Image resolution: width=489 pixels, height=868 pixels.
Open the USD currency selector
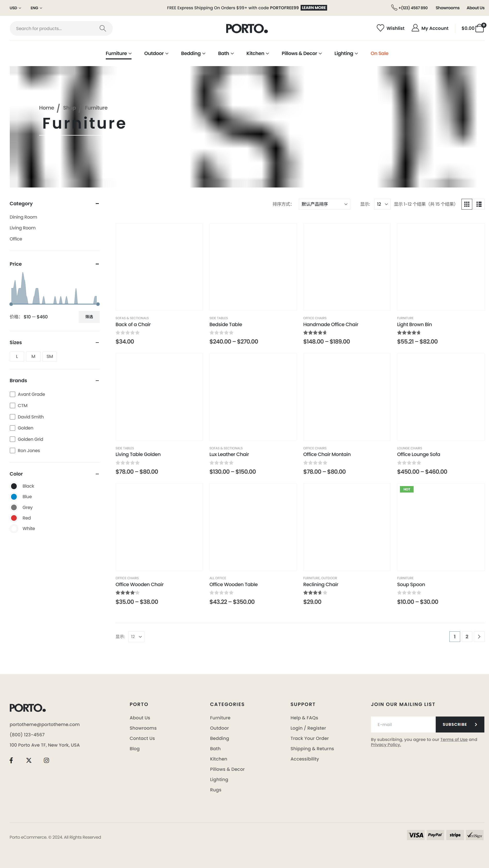click(15, 8)
